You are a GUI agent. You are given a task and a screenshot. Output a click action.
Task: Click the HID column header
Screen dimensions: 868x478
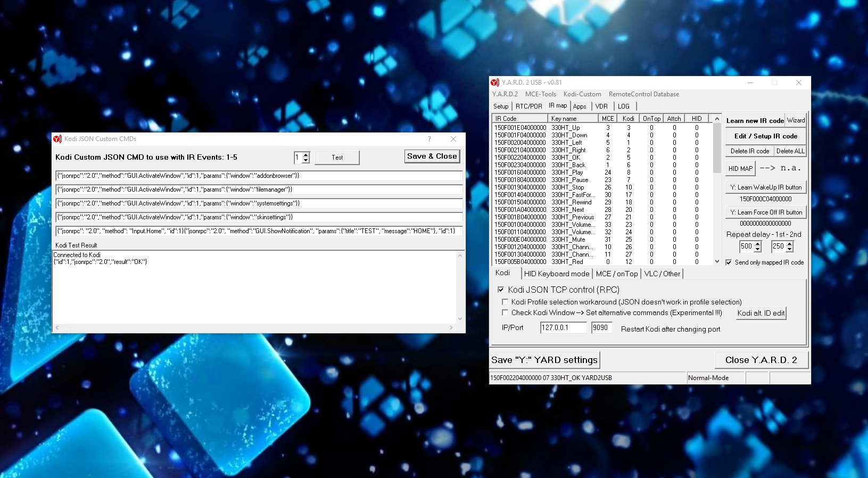tap(697, 119)
